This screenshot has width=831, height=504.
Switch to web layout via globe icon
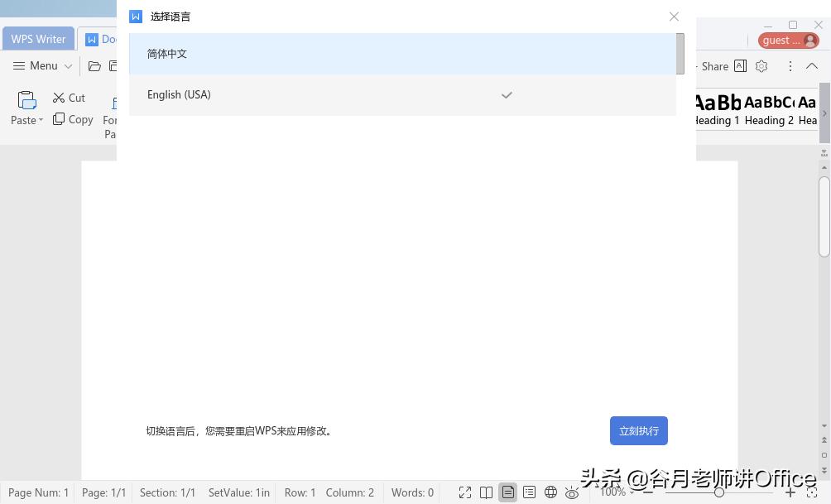550,492
